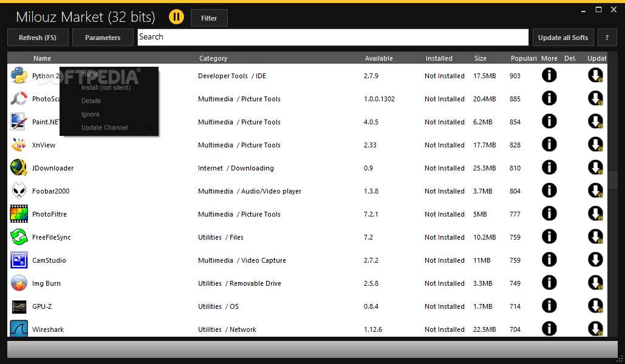This screenshot has height=364, width=625.
Task: Click Img Burn download arrow icon
Action: click(x=595, y=283)
